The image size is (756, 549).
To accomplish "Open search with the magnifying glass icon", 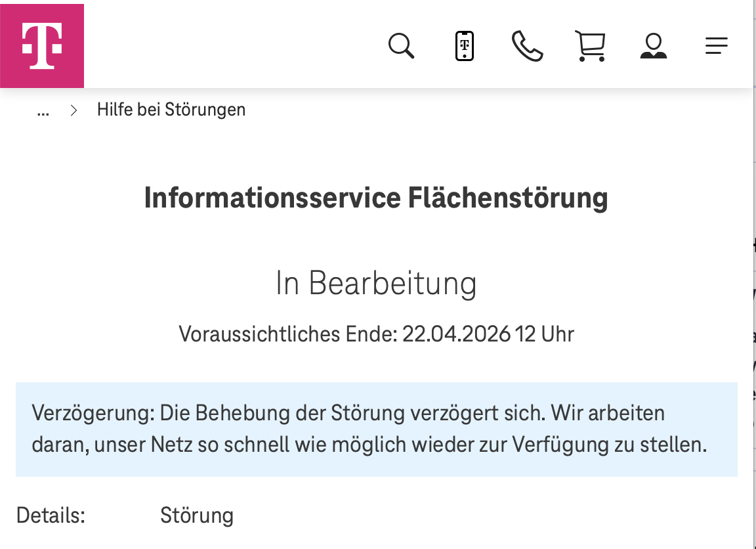I will click(401, 47).
